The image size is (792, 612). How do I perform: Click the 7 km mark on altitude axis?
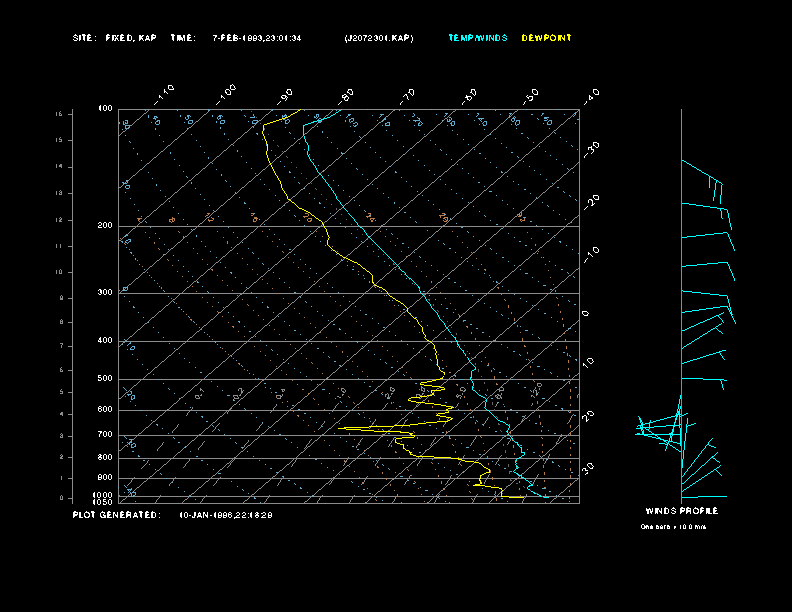coord(62,346)
